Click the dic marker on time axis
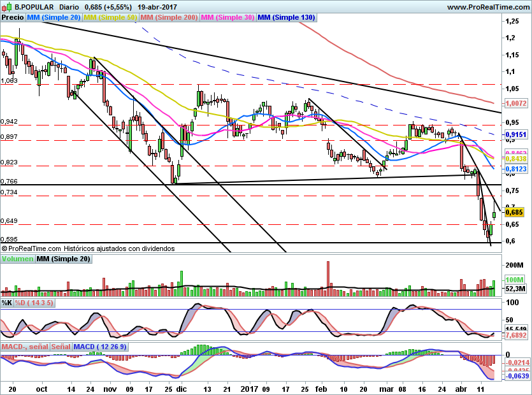This screenshot has width=532, height=395. (x=181, y=387)
